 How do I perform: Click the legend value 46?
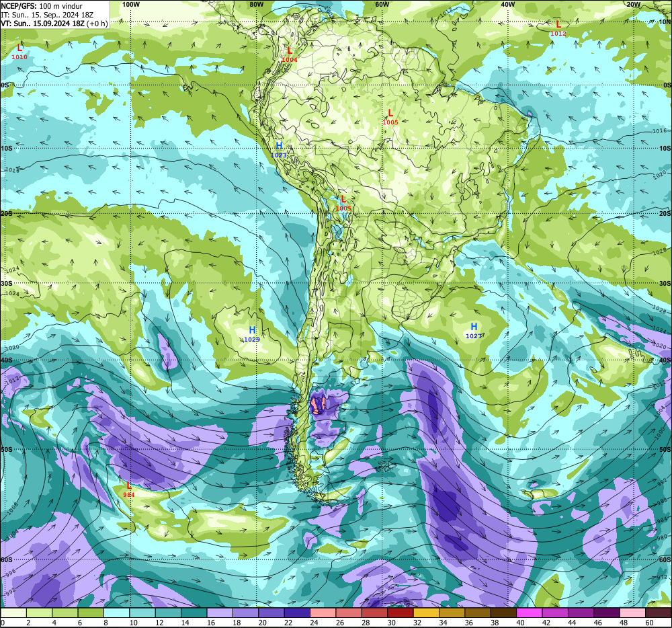598,623
